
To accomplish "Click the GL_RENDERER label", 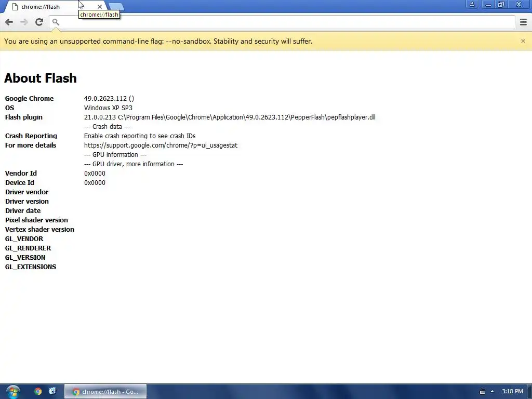I will click(28, 248).
